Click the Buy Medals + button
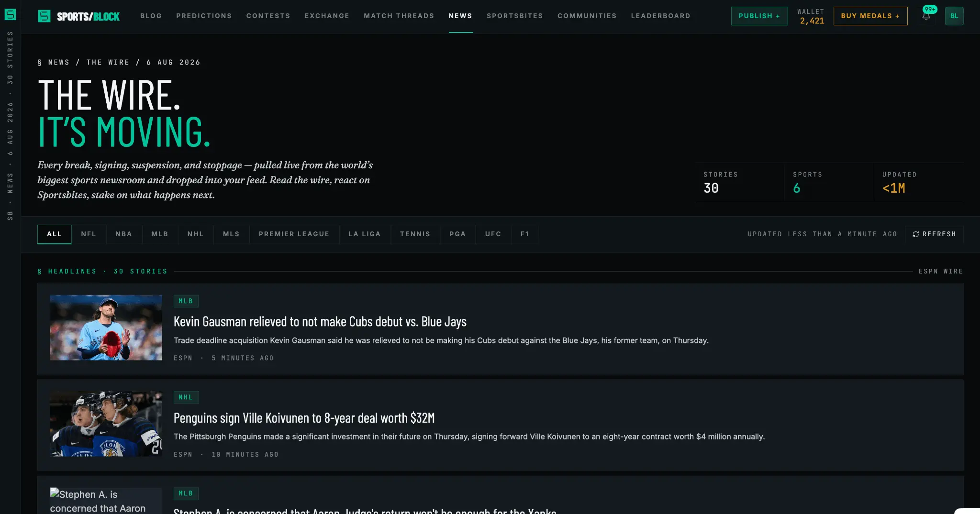Screen dimensions: 980x514 tap(870, 16)
